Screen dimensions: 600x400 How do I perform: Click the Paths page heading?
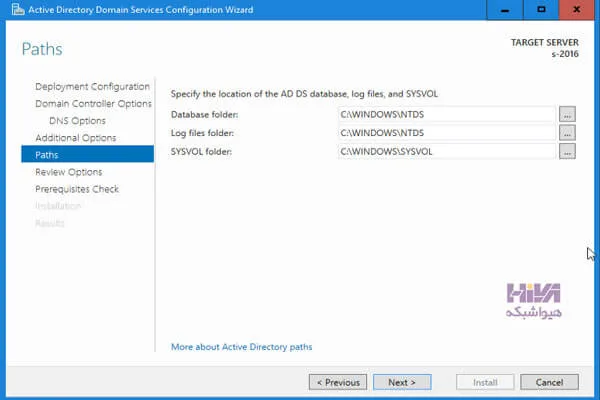coord(42,49)
